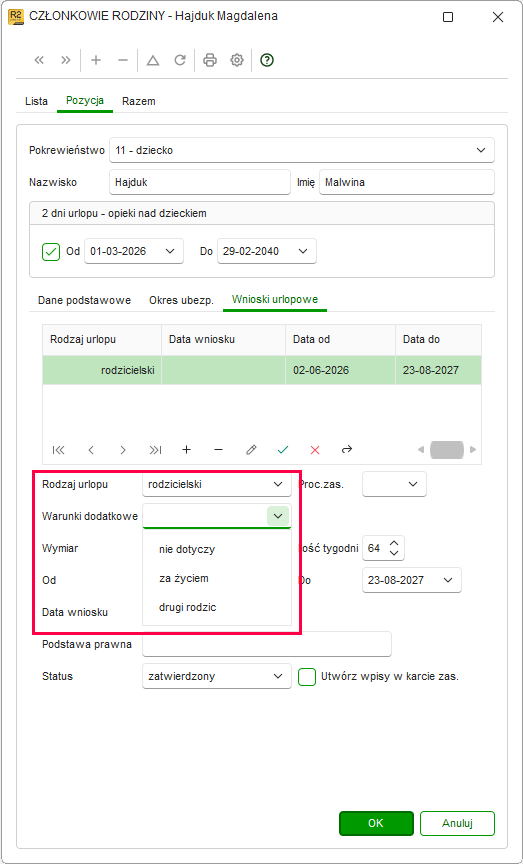Viewport: 523px width, 864px height.
Task: Toggle the childcare leave Od checkbox
Action: click(x=51, y=252)
